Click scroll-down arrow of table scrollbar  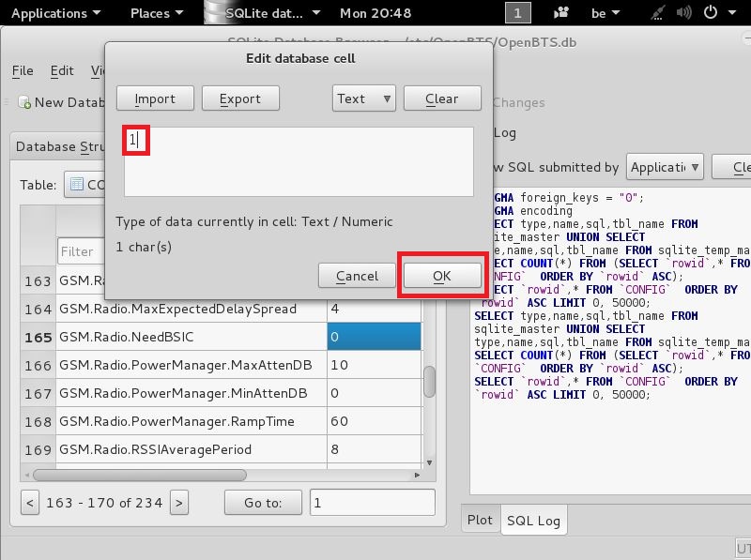pos(430,462)
